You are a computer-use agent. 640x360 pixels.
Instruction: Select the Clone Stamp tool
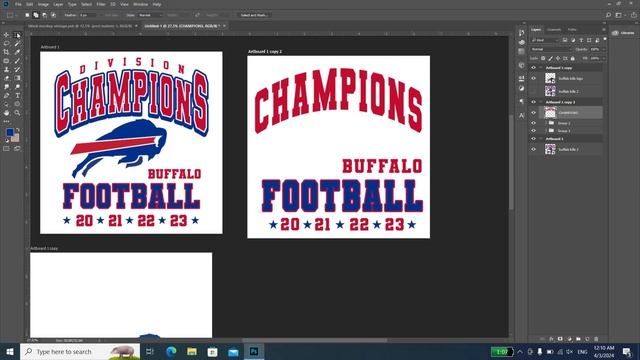(6, 69)
